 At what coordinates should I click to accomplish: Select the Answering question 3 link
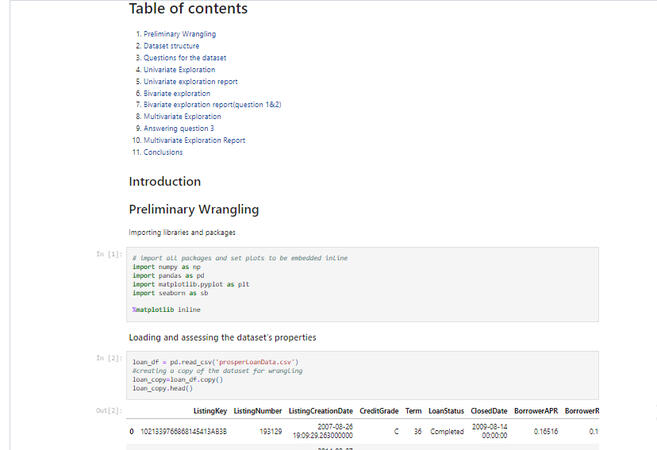[178, 129]
